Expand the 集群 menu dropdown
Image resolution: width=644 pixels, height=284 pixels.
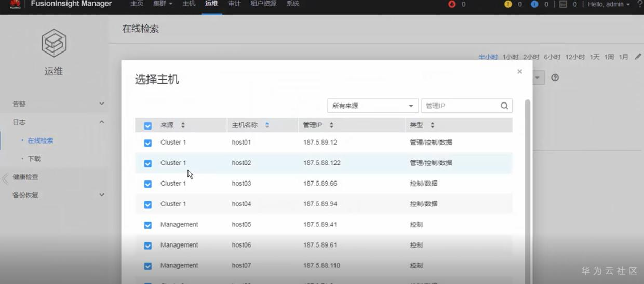click(163, 4)
